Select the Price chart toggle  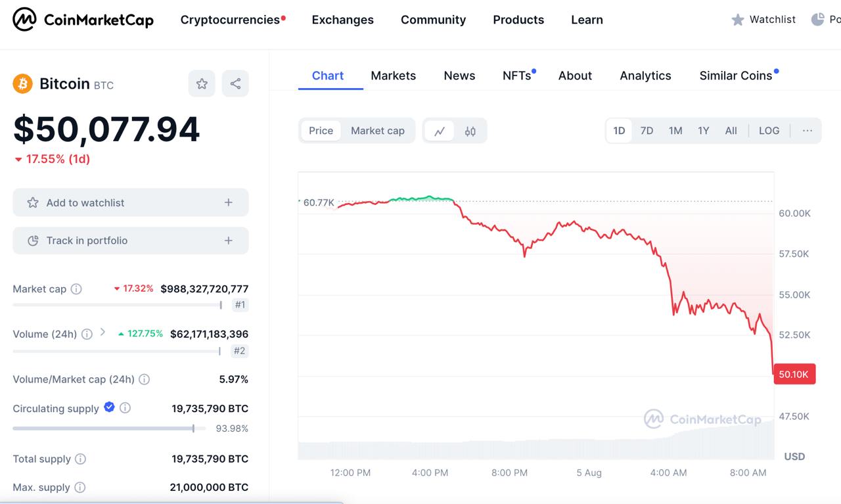(x=321, y=131)
